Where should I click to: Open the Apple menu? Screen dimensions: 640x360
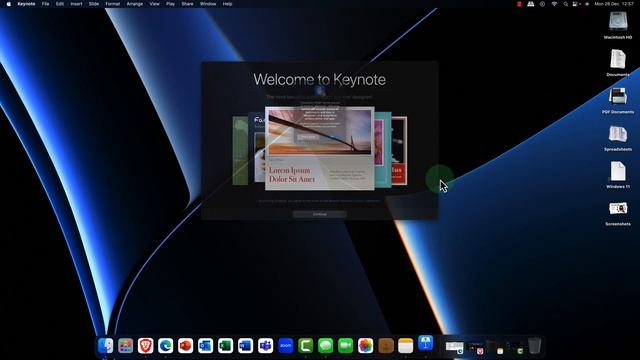(9, 4)
